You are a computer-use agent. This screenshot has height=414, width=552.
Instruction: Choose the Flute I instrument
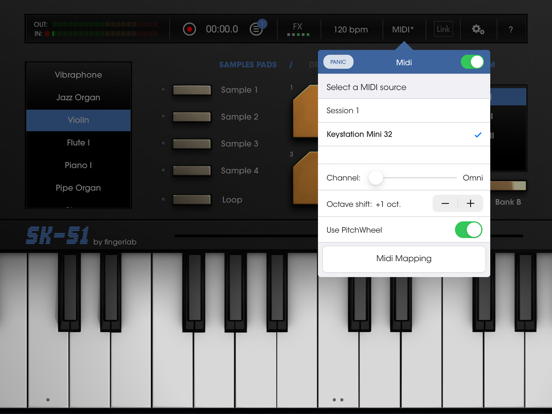click(x=78, y=143)
